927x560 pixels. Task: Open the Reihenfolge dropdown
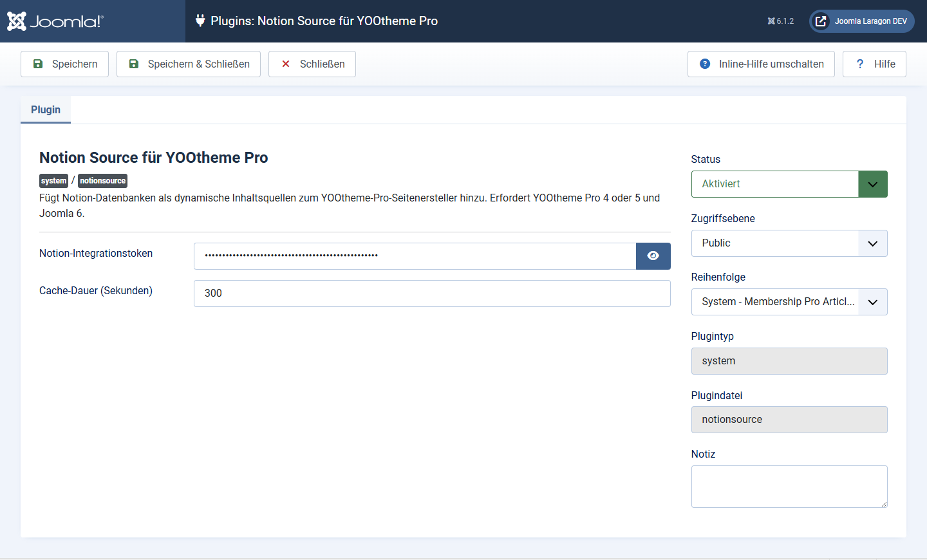pyautogui.click(x=789, y=302)
